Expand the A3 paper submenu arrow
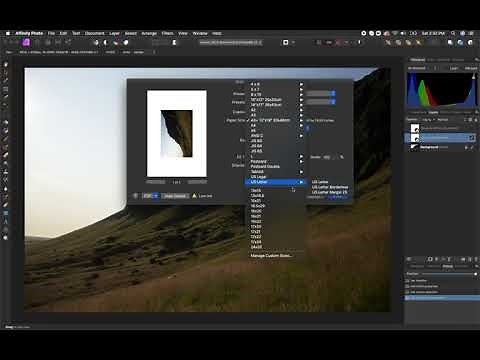 pos(301,115)
